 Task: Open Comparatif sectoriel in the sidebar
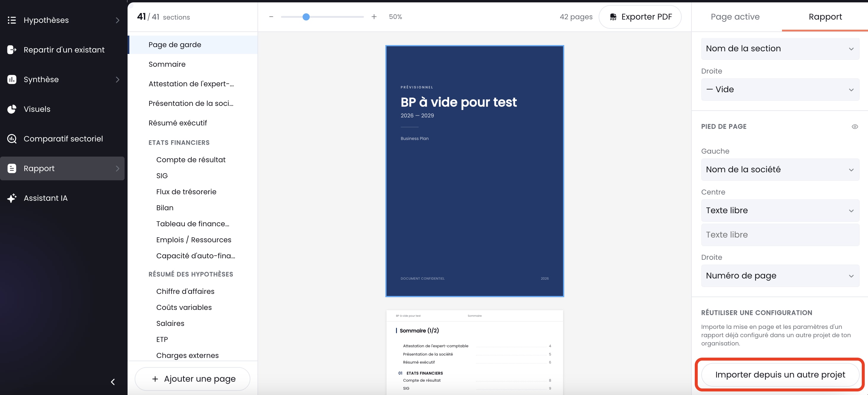pyautogui.click(x=62, y=139)
